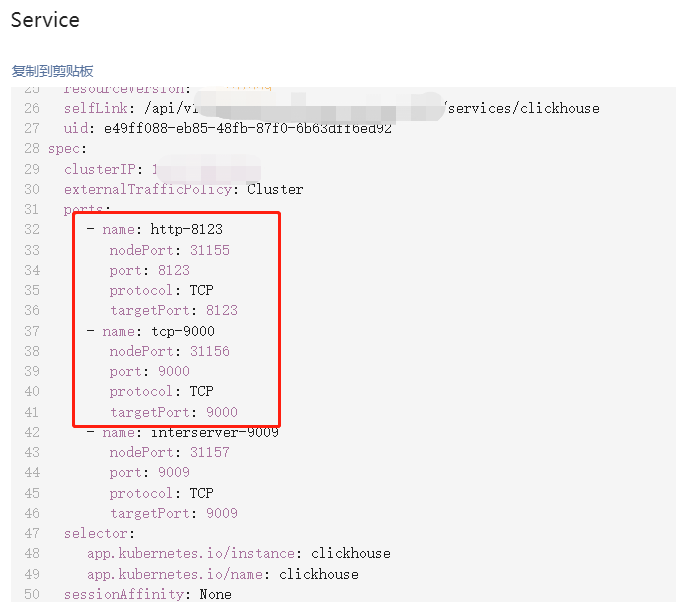Screen dimensions: 676x615
Task: Click the targetPort: 9009 line
Action: pos(173,513)
